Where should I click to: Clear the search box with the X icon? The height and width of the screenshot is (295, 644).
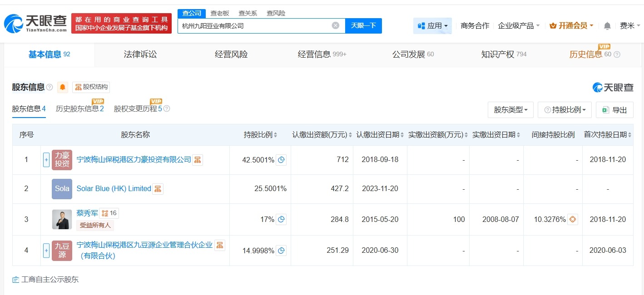pyautogui.click(x=336, y=25)
